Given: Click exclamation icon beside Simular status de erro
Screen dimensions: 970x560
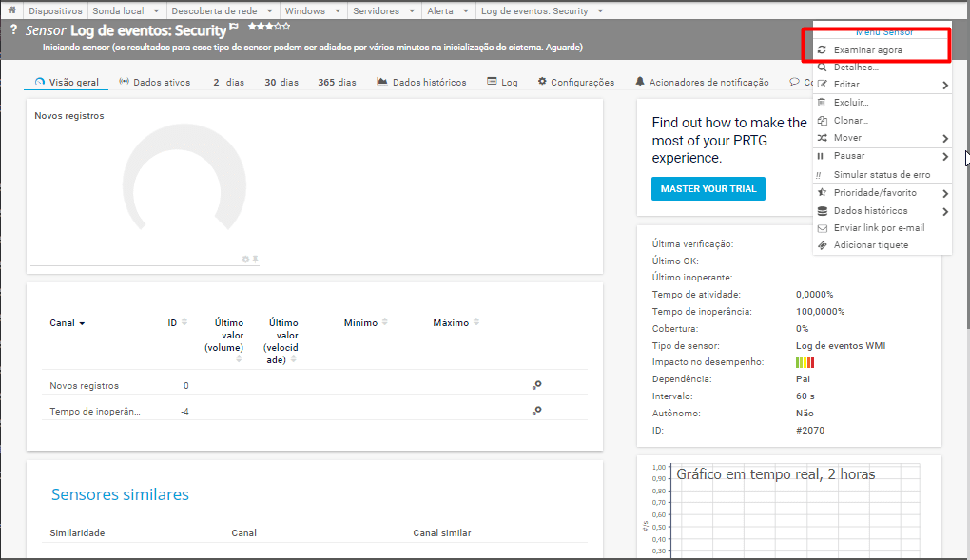Looking at the screenshot, I should 819,175.
